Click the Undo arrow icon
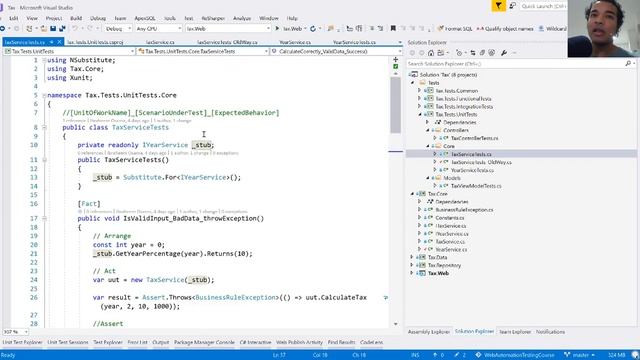Image resolution: width=640 pixels, height=360 pixels. [x=75, y=29]
